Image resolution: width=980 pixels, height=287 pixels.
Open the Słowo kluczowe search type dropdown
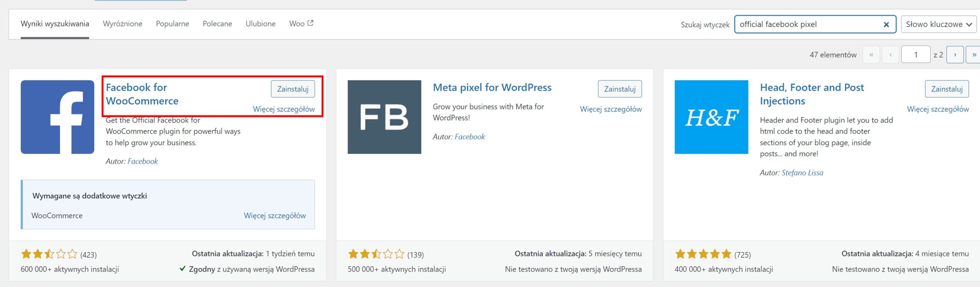click(x=939, y=25)
